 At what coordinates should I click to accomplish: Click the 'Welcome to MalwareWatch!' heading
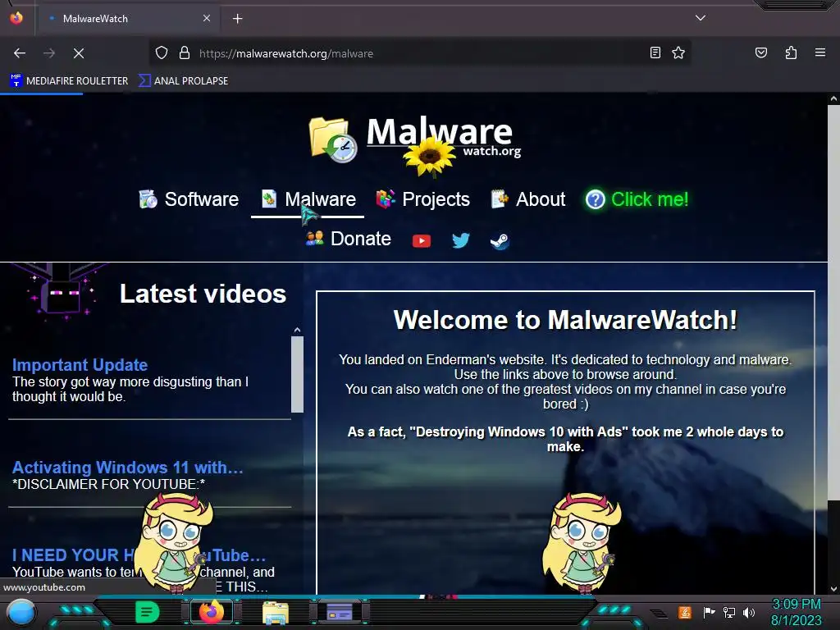pos(565,320)
